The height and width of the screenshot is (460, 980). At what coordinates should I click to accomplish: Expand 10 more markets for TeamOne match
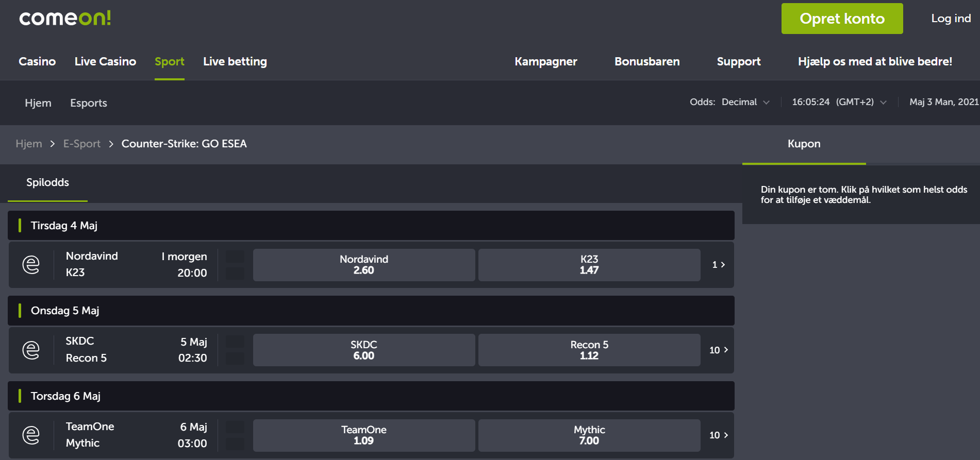pos(719,435)
